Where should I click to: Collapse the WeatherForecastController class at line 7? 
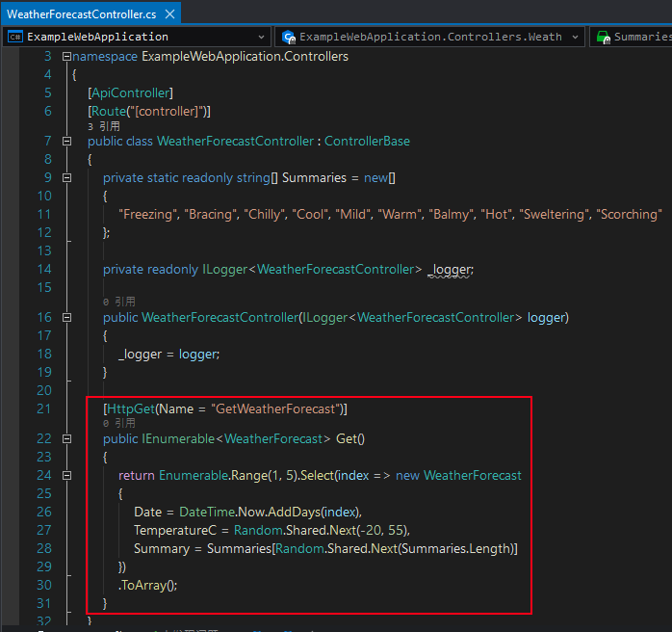pos(66,141)
